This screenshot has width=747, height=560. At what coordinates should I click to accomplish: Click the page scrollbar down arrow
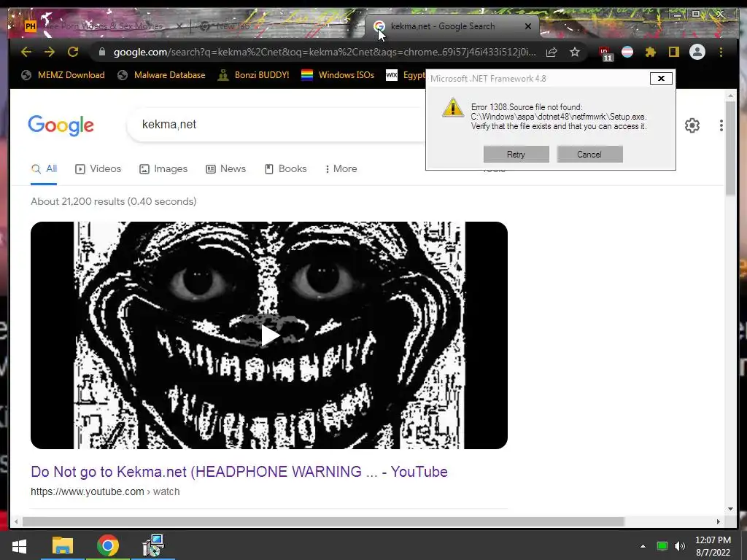(731, 509)
